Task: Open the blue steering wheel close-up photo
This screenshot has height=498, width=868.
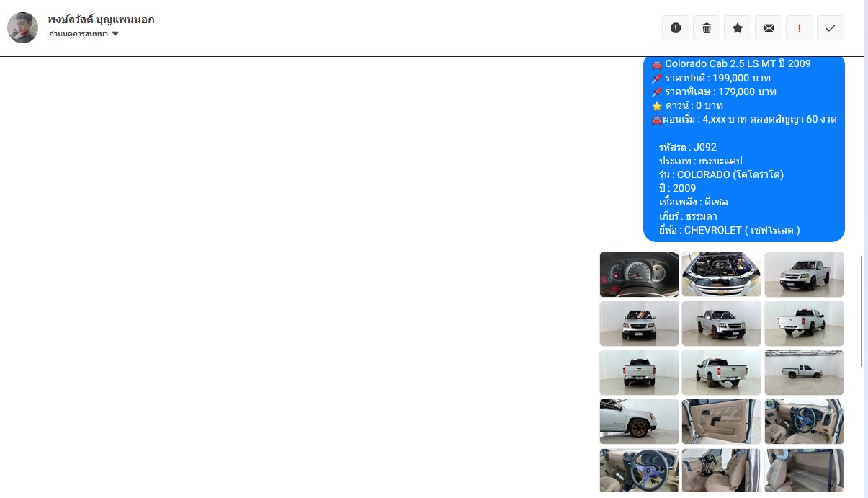Action: (x=639, y=471)
